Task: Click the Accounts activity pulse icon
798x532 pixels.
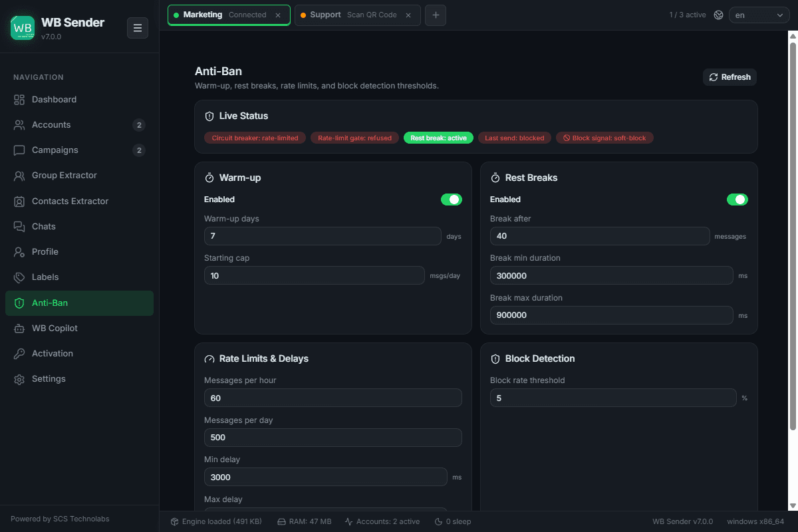Action: tap(349, 522)
